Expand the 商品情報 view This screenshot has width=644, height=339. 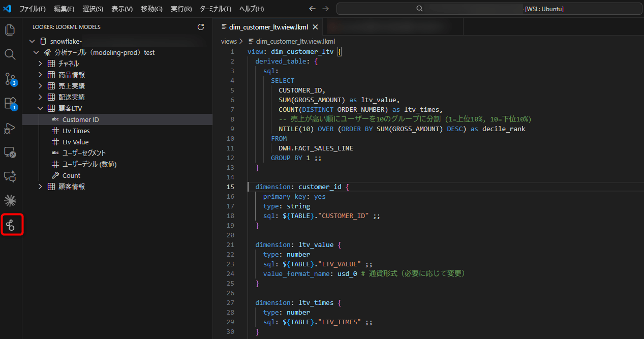(41, 75)
